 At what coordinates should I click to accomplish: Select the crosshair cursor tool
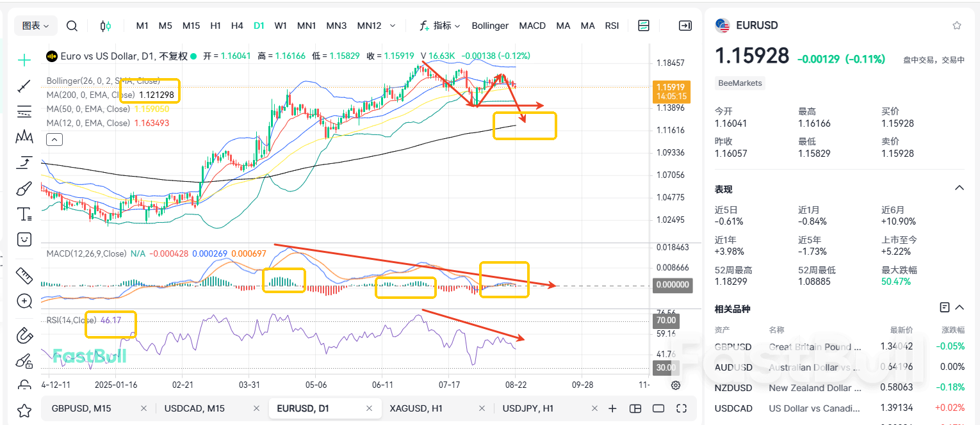pyautogui.click(x=24, y=60)
